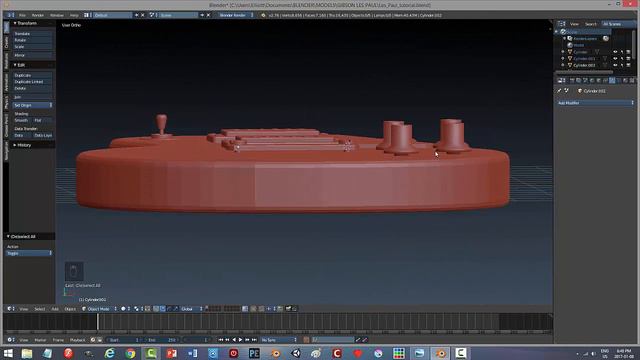Screen dimensions: 640x360
Task: Open the Set Origin dropdown
Action: tap(32, 105)
